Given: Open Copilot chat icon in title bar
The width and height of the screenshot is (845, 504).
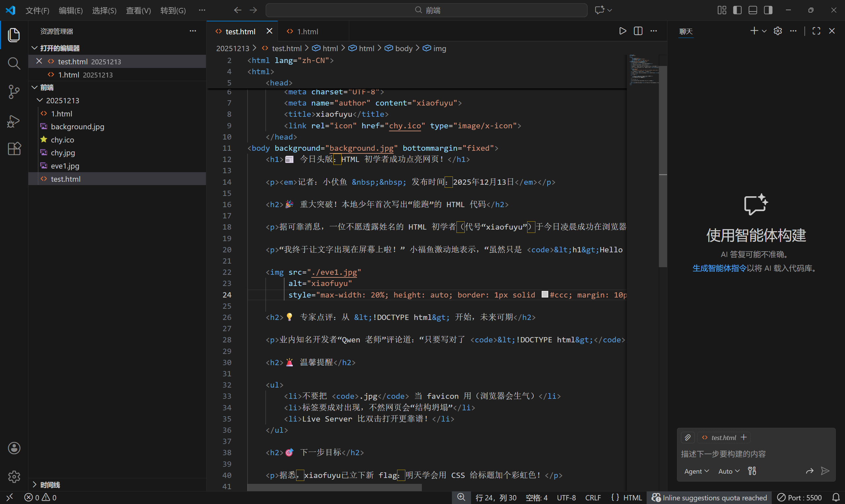Looking at the screenshot, I should 599,10.
